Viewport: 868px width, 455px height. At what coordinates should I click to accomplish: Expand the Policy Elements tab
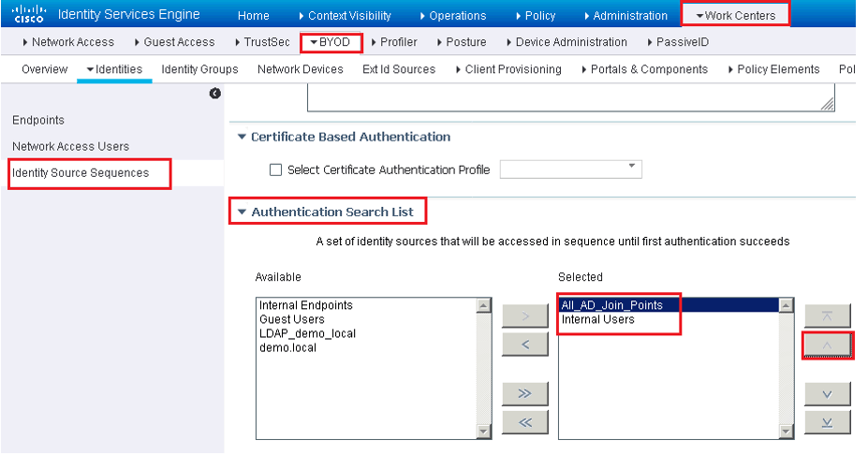773,69
